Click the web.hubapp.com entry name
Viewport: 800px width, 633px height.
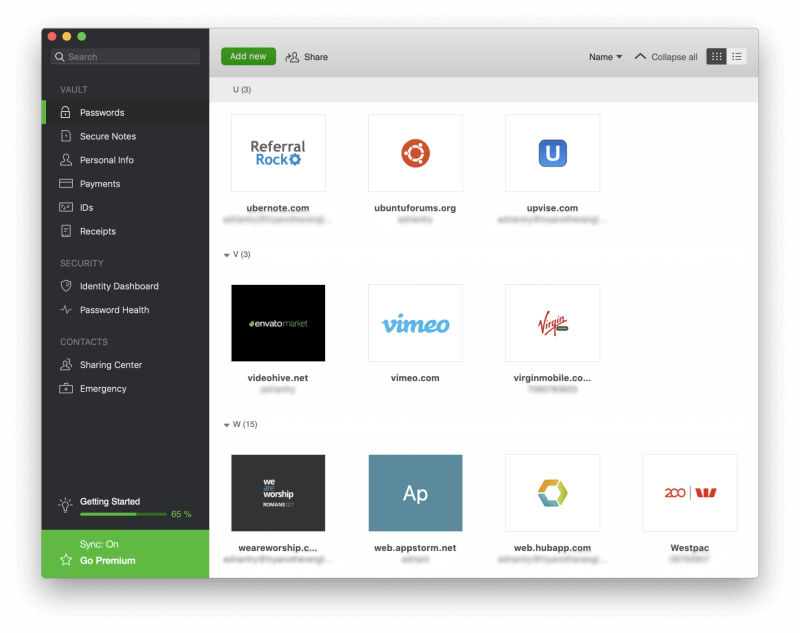[x=553, y=548]
